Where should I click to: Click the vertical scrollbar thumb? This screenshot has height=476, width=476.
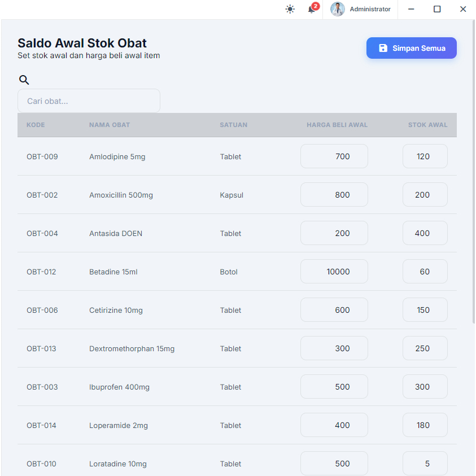coord(474,172)
